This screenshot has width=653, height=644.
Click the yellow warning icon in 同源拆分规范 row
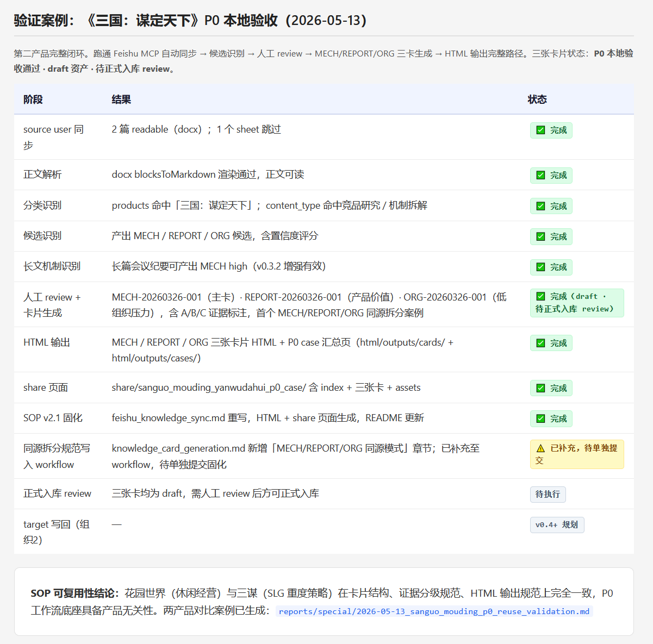pyautogui.click(x=540, y=448)
